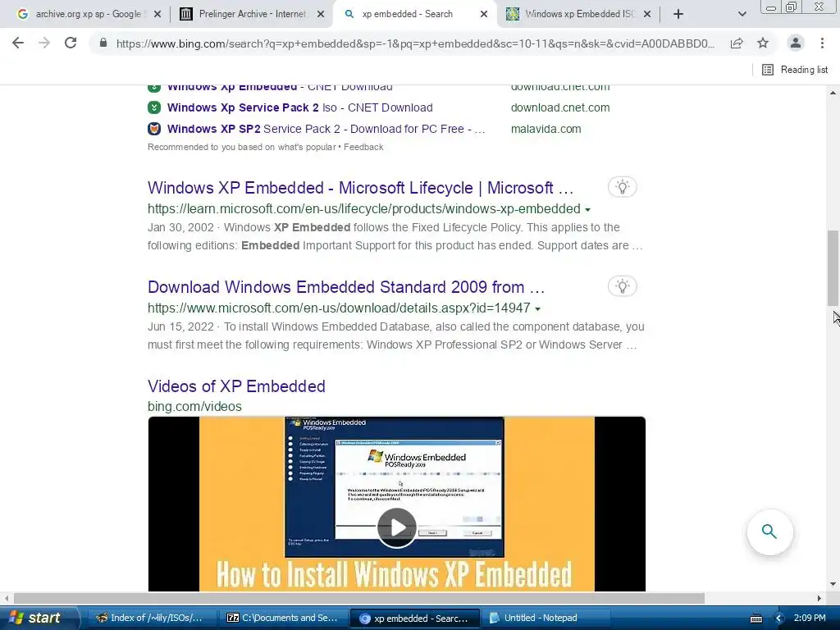Close the Windows xp Embedded ISO tab

click(647, 14)
